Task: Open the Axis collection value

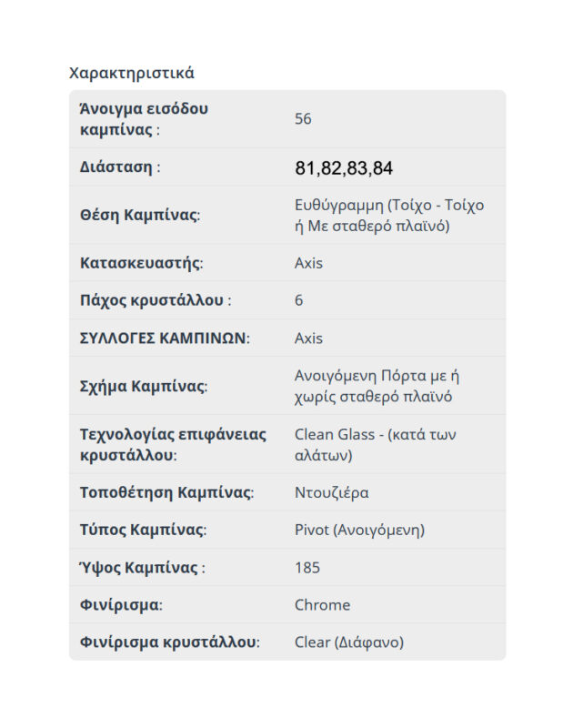Action: (x=308, y=339)
